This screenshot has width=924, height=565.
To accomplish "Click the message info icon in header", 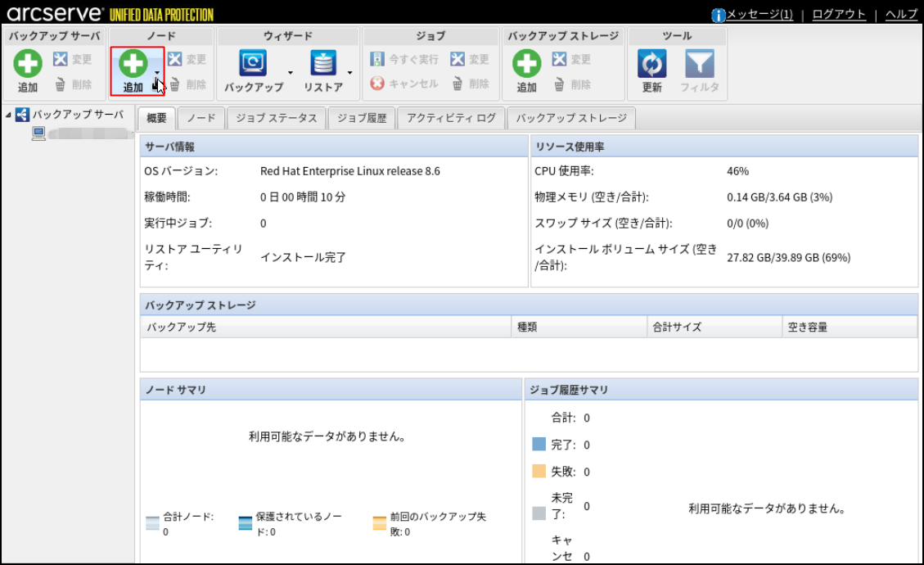I will point(719,15).
